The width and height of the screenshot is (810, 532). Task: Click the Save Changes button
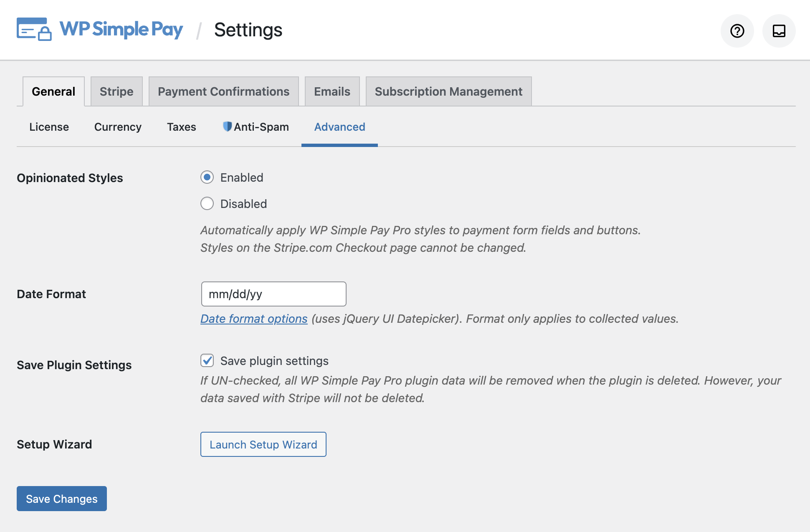point(61,499)
